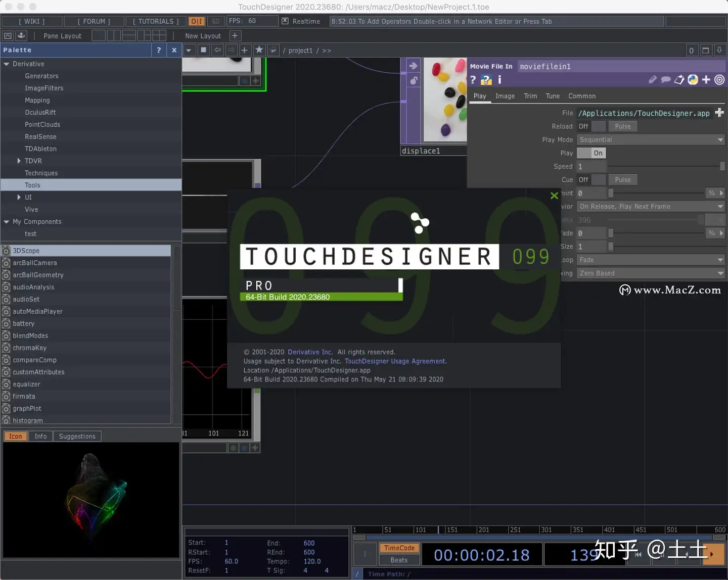Click the back arrow network navigation icon
The image size is (728, 580).
217,50
